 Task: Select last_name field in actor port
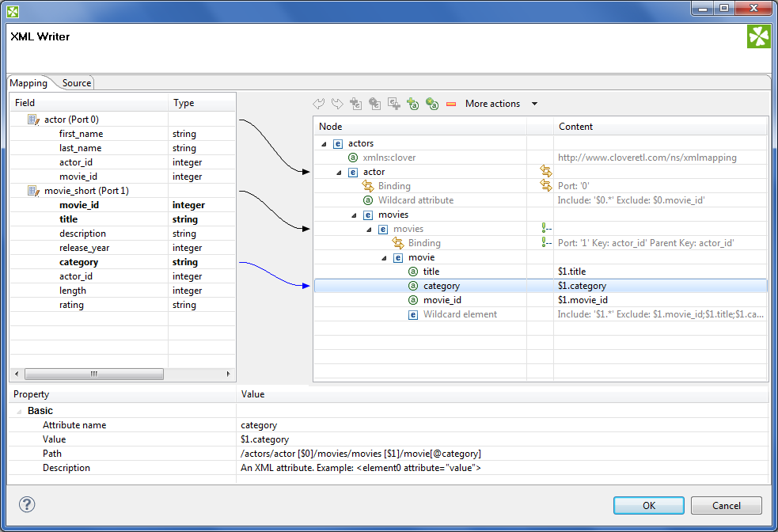[x=80, y=148]
